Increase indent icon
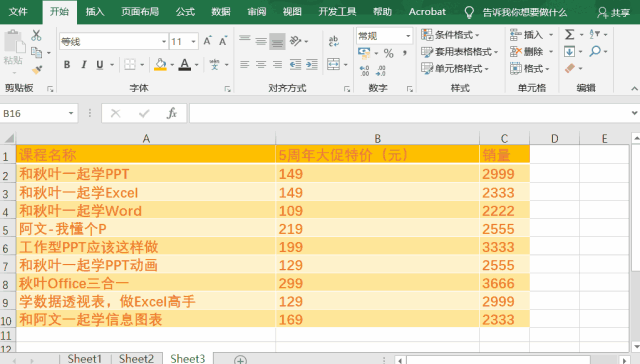Viewport: 640px width, 364px height. point(312,64)
